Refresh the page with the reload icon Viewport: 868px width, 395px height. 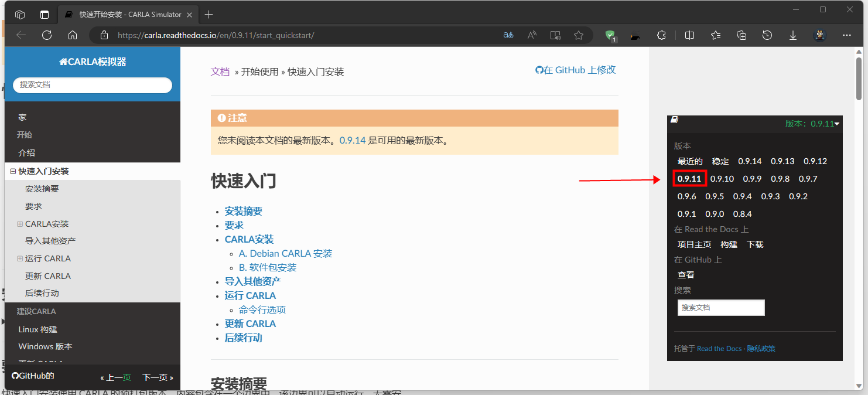(47, 35)
